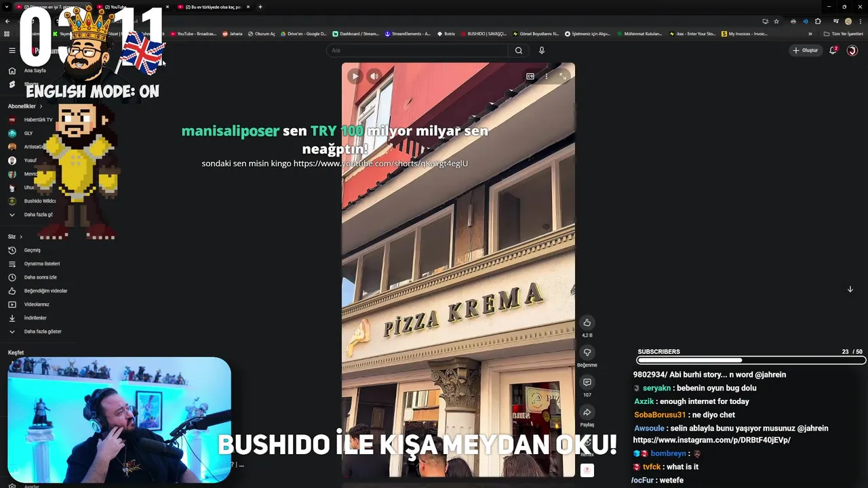Image resolution: width=868 pixels, height=488 pixels.
Task: Open the Tüm Yer İşaretleri folder
Action: click(844, 33)
